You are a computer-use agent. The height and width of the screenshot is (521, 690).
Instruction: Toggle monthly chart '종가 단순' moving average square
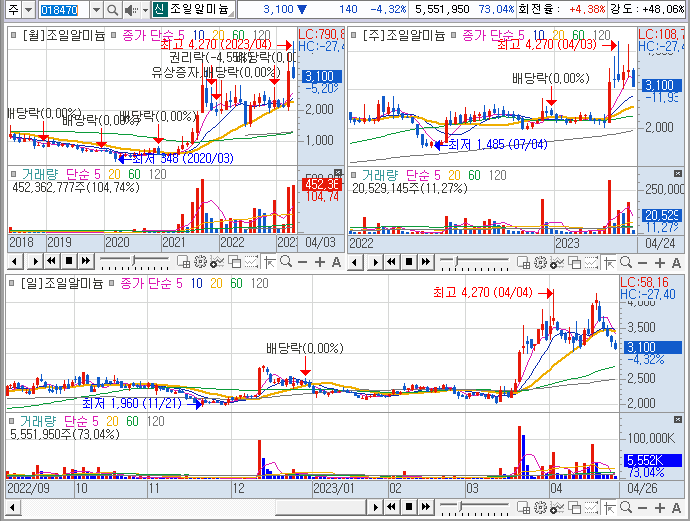(x=114, y=35)
